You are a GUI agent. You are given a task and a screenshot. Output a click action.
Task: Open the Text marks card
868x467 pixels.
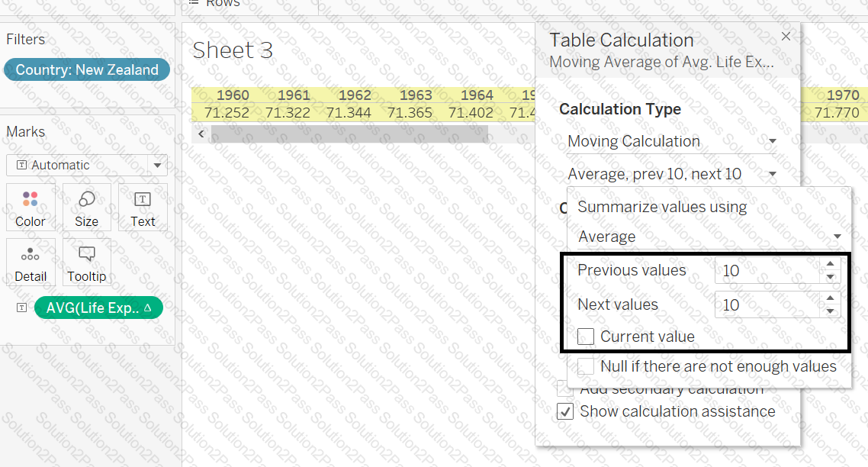(x=143, y=208)
